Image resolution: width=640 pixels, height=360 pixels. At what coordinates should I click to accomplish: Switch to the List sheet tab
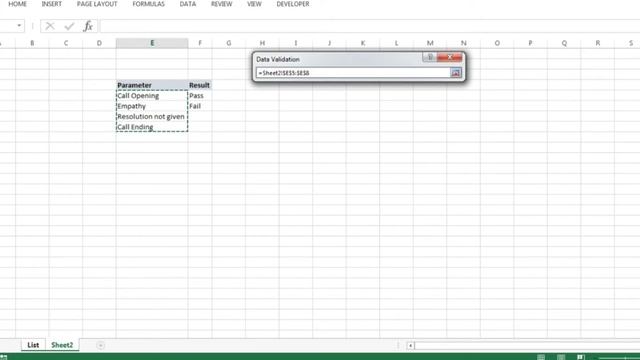pos(33,345)
